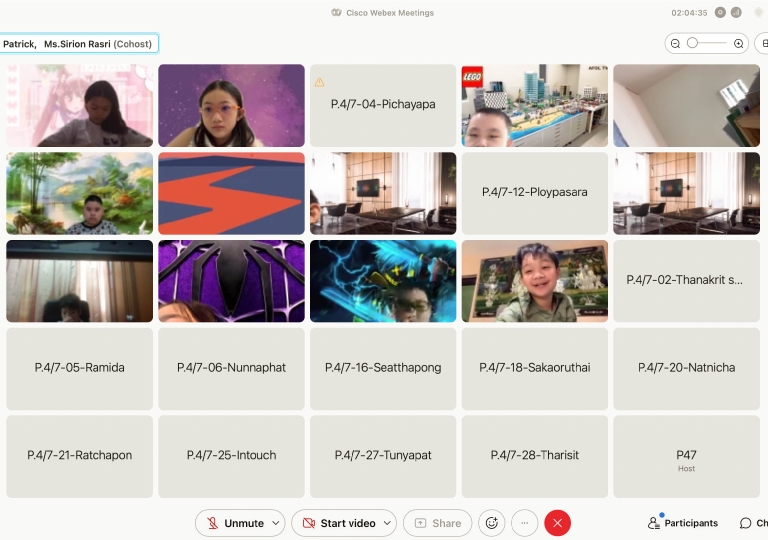Click video with LEGO city background

click(535, 105)
